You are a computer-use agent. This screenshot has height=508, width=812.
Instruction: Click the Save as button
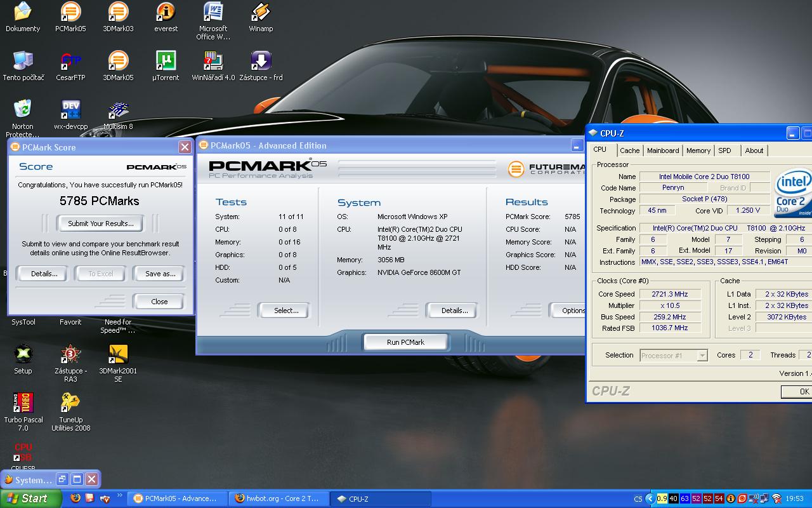point(160,274)
